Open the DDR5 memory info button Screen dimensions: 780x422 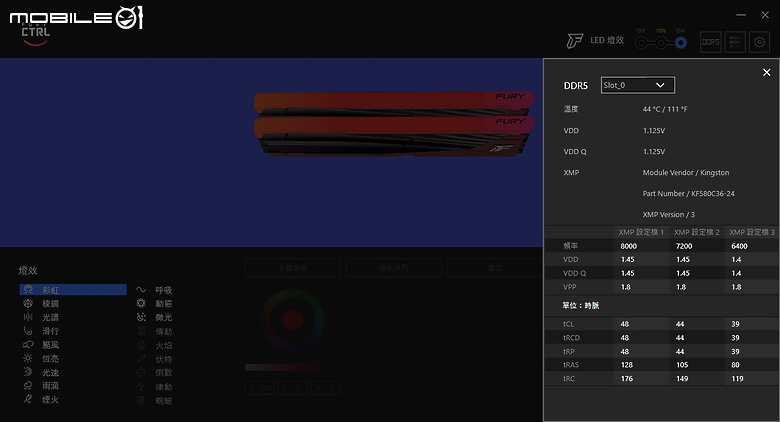pyautogui.click(x=710, y=42)
